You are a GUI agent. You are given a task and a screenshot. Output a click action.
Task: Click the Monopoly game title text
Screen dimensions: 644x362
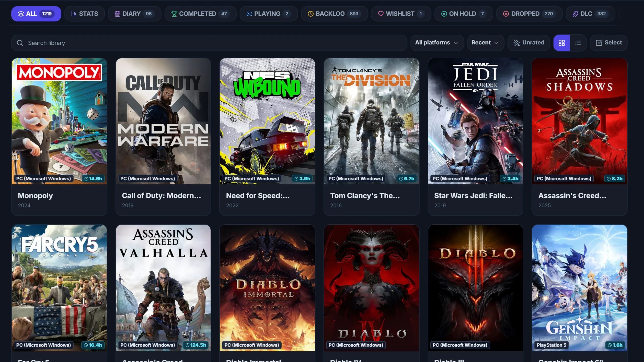coord(35,196)
